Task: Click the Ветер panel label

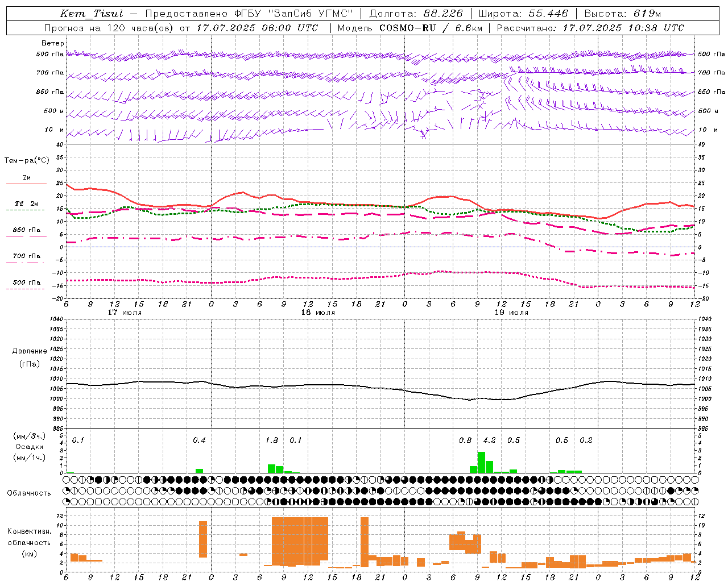Action: click(x=53, y=43)
